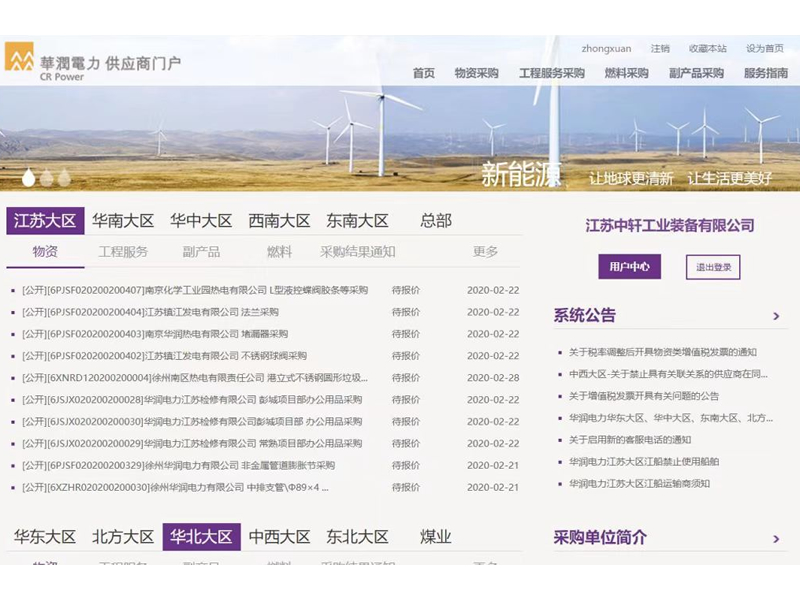This screenshot has height=600, width=800.
Task: Select the 物资 sub-tab under 江苏大区
Action: (x=45, y=252)
